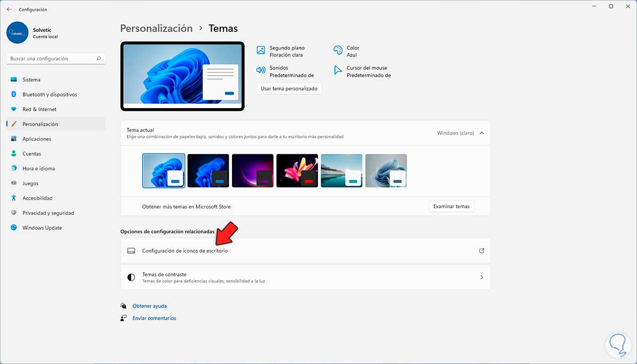
Task: Navigate to Personalización breadcrumb
Action: coord(156,28)
